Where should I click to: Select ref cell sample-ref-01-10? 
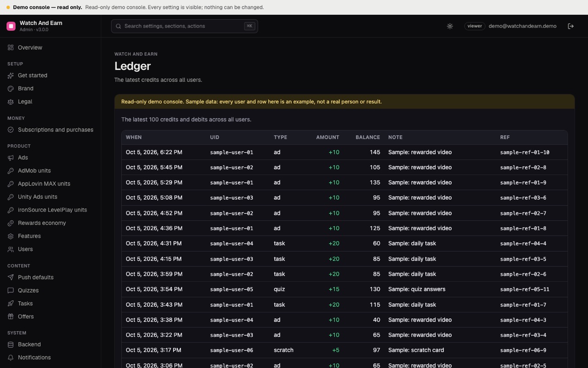[525, 152]
